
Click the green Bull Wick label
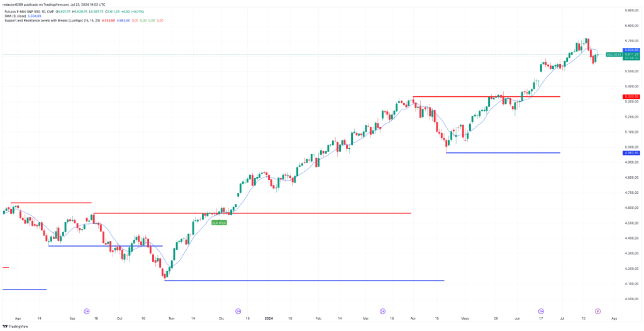pos(219,223)
